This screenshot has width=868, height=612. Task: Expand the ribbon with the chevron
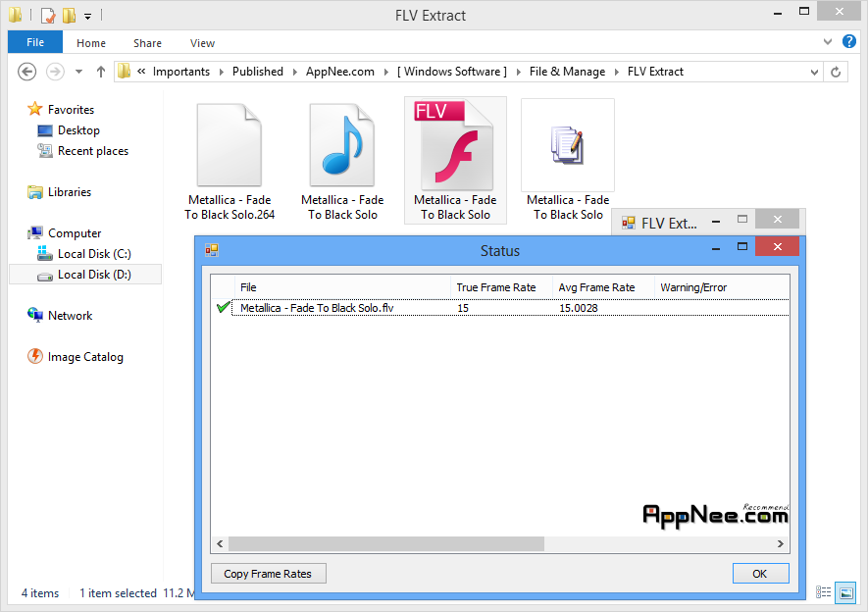pyautogui.click(x=828, y=41)
